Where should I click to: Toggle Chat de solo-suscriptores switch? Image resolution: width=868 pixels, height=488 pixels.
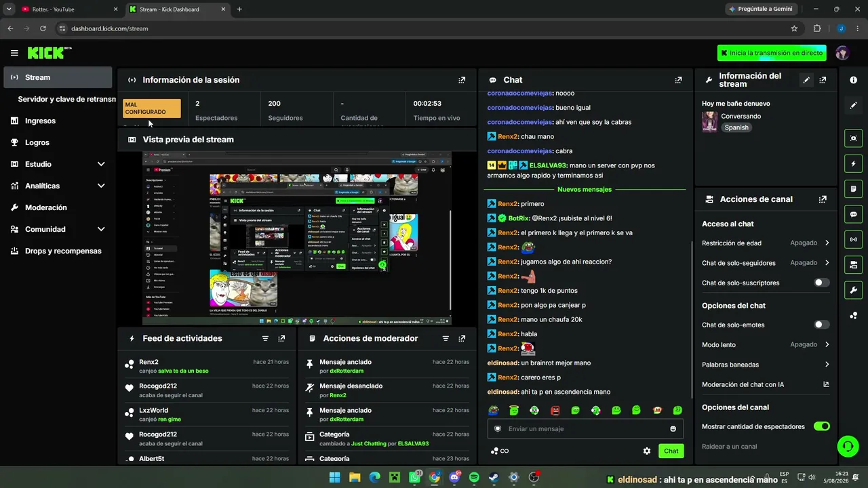click(x=821, y=283)
